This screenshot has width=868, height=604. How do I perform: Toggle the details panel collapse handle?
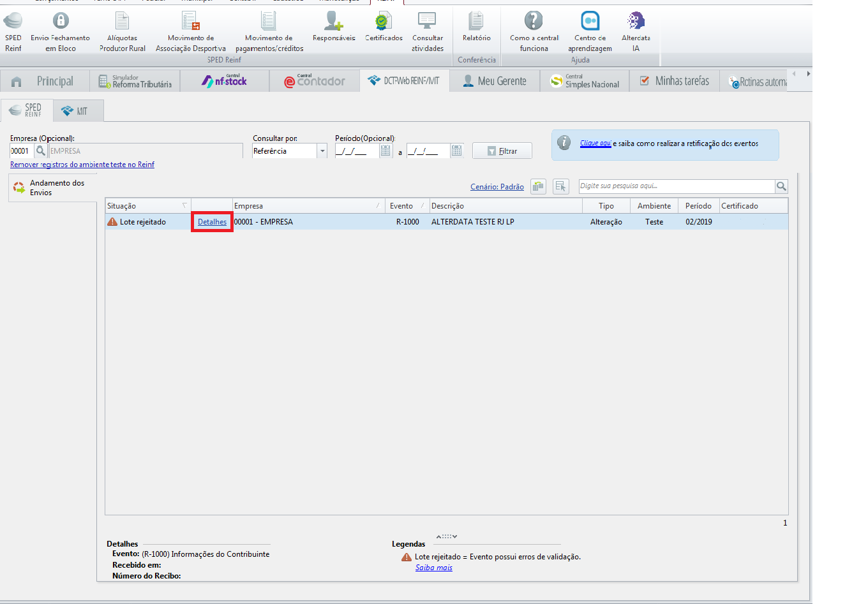click(x=447, y=536)
